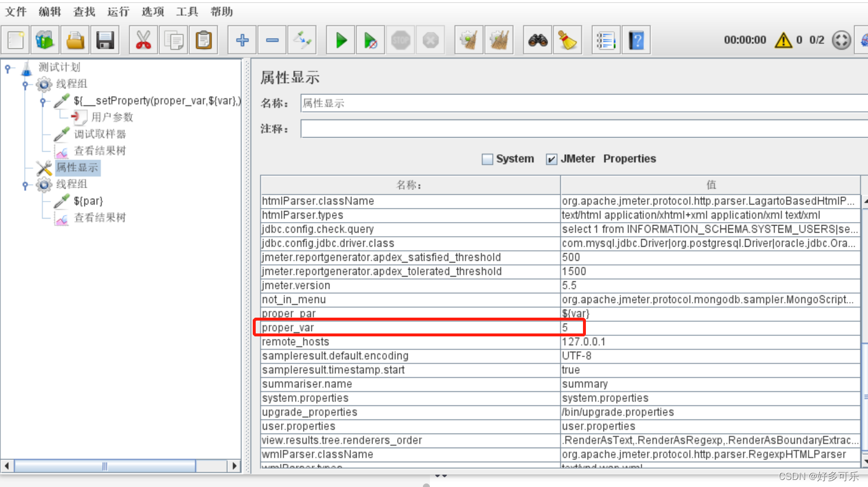Open the 文件 menu
Screen dimensions: 868x487
(16, 12)
